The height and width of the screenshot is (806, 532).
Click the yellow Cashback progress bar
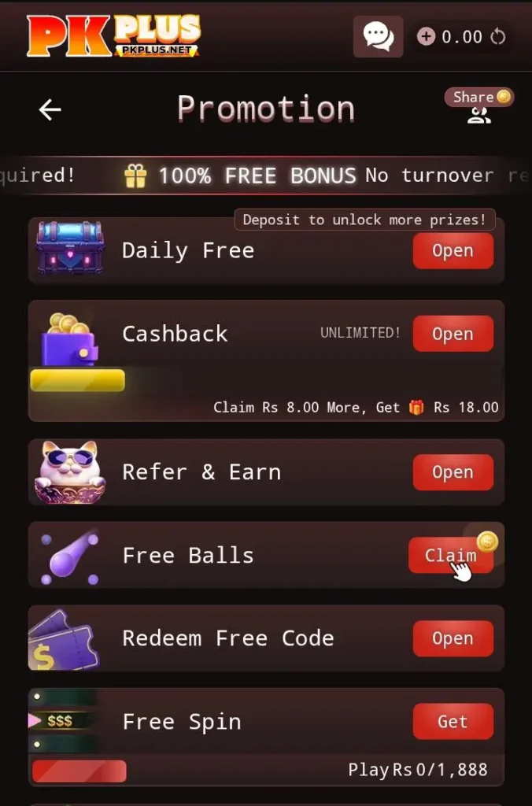coord(78,380)
